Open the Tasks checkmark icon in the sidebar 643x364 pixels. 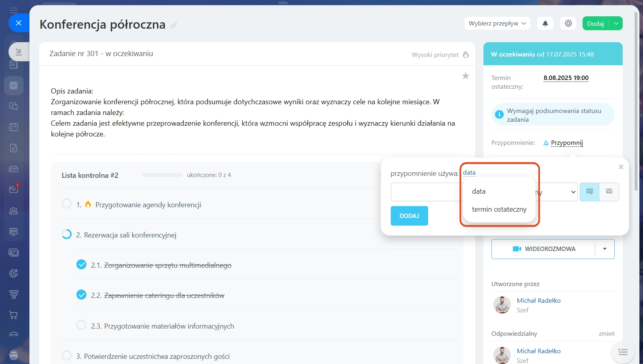[x=14, y=86]
